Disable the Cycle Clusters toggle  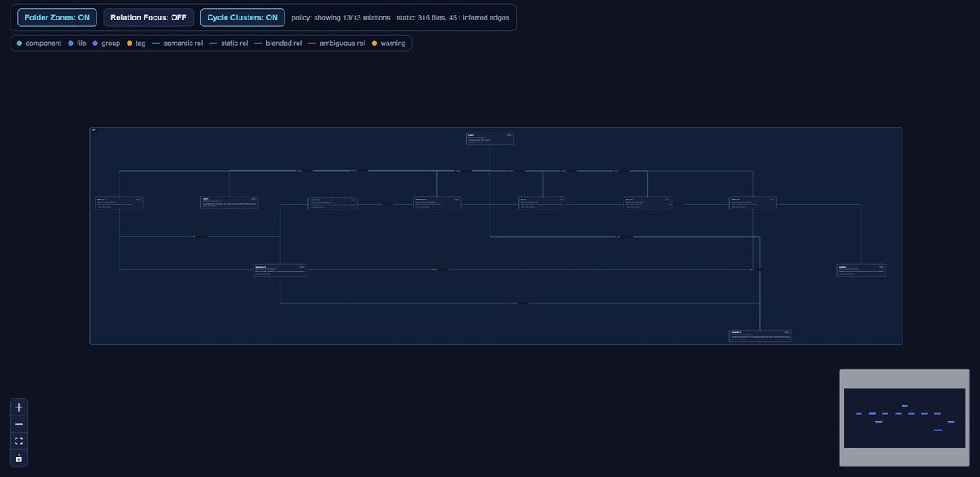(x=243, y=17)
